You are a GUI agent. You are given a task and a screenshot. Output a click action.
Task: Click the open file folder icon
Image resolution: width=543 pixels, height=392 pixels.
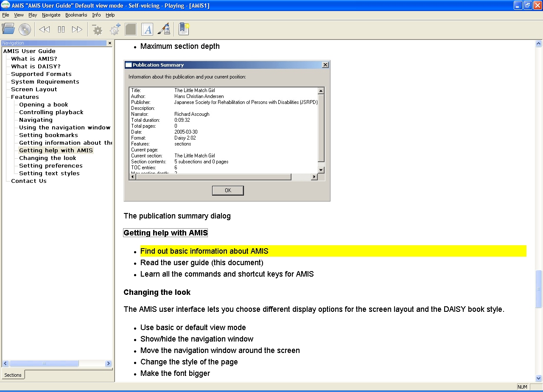8,29
